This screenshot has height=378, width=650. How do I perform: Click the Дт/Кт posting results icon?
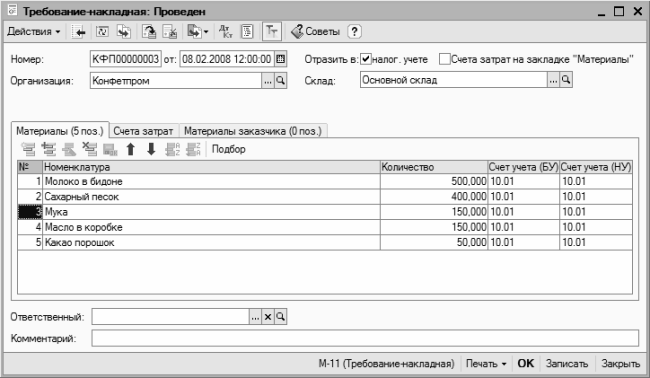click(x=226, y=32)
